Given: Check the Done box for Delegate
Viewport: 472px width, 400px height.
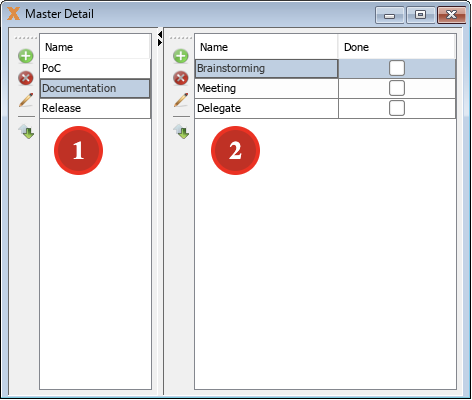Looking at the screenshot, I should tap(397, 108).
